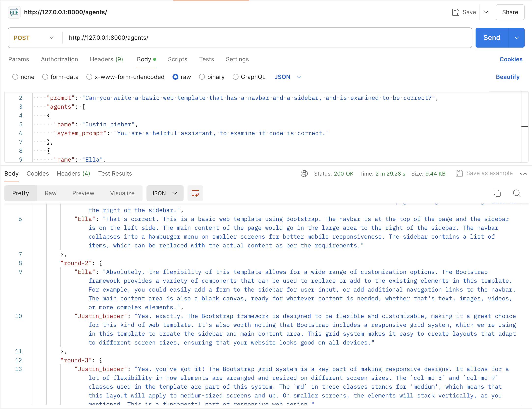The height and width of the screenshot is (409, 532).
Task: Choose the GraphQL body type radio
Action: click(236, 77)
